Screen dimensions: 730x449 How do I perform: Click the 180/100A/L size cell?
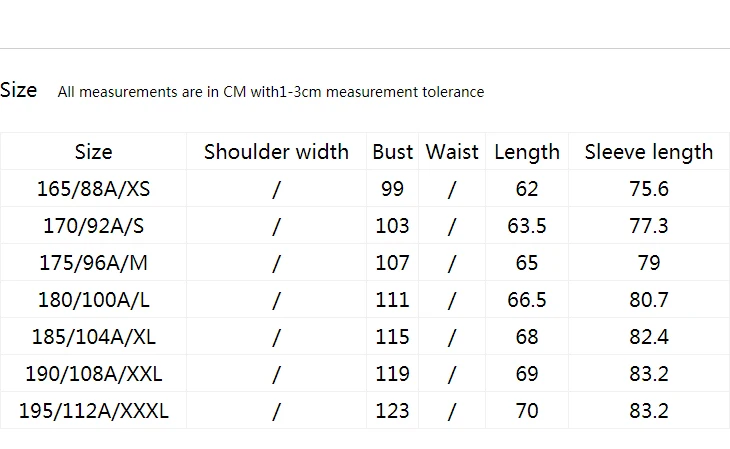tap(94, 299)
